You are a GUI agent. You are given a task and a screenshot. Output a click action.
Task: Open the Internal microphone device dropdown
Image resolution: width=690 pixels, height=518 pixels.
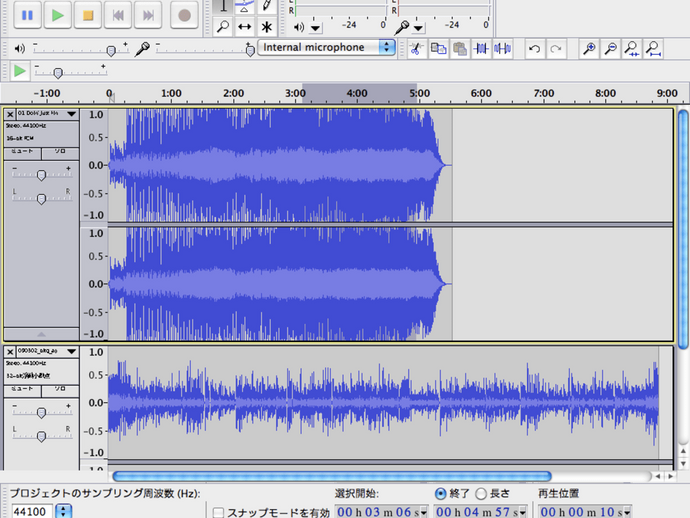coord(326,47)
